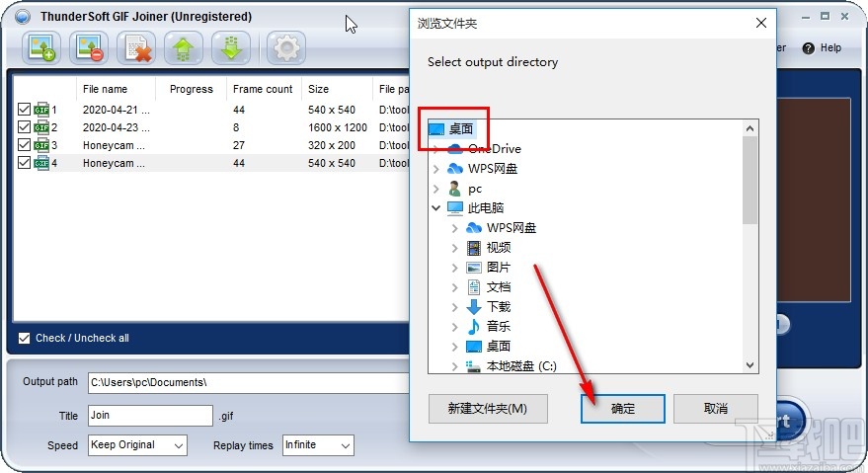Click the GIF icon of file row 2
The image size is (868, 473).
(41, 126)
